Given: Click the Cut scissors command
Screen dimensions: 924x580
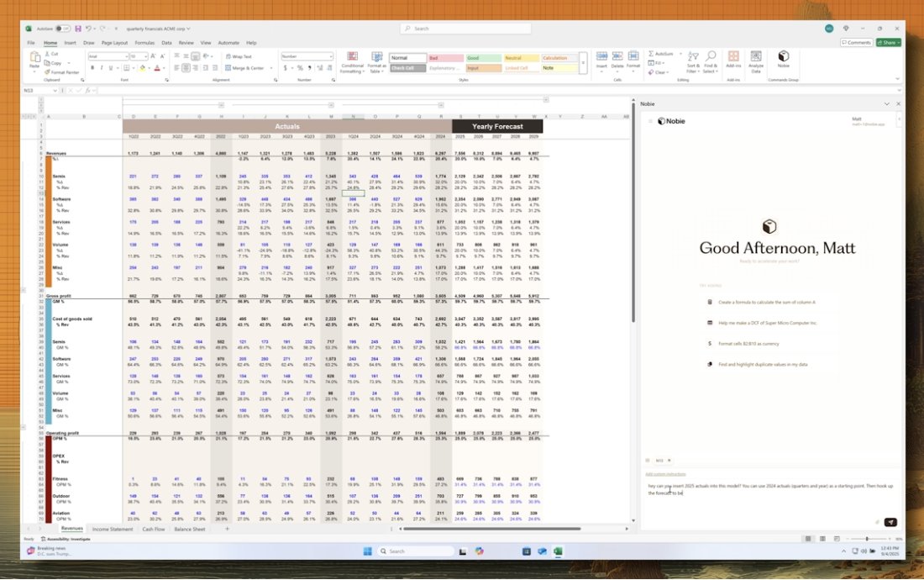Looking at the screenshot, I should click(x=52, y=54).
